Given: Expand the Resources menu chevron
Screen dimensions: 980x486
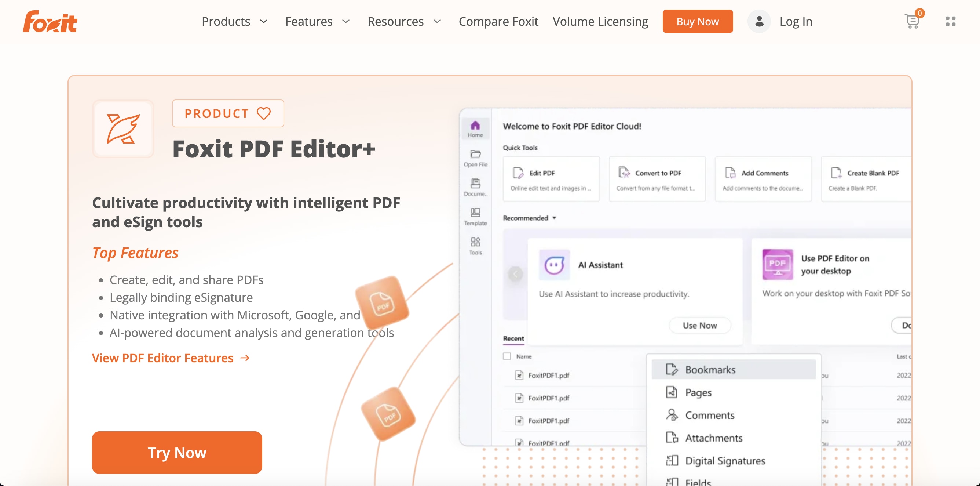Looking at the screenshot, I should (x=437, y=22).
